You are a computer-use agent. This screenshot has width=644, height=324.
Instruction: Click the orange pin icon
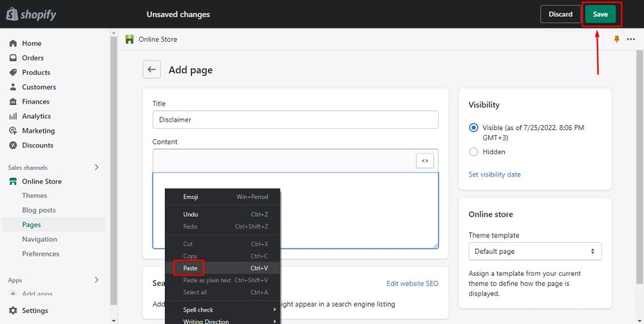616,39
